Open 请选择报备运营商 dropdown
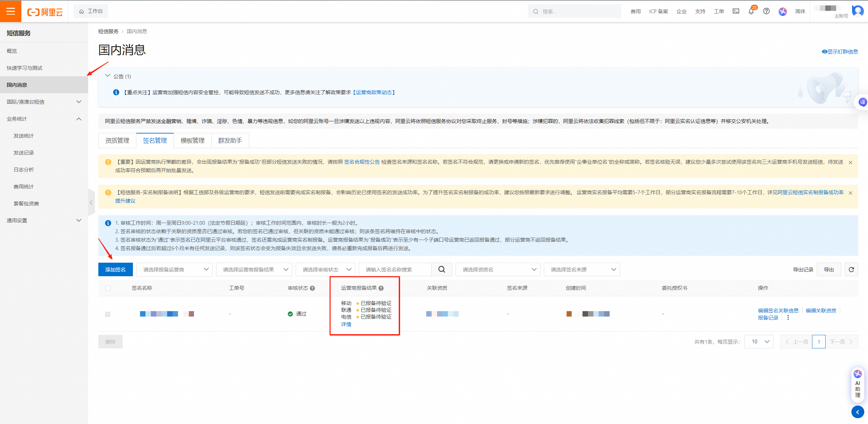The width and height of the screenshot is (868, 424). 174,269
